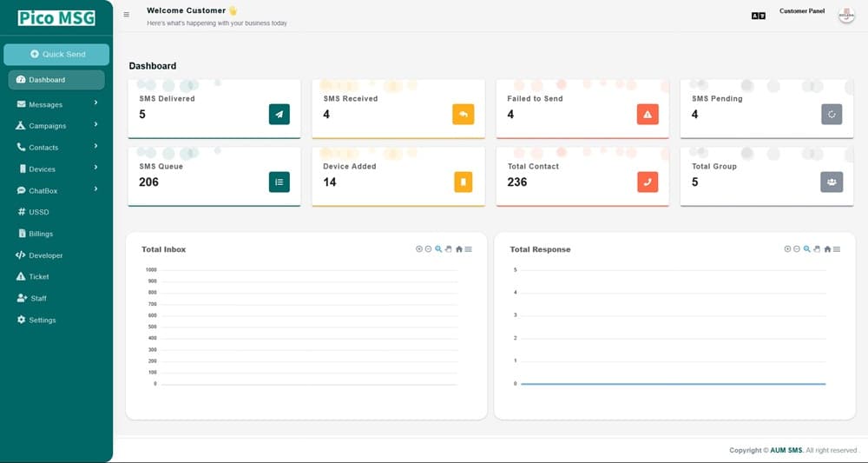The width and height of the screenshot is (868, 463).
Task: Click the SMS Pending spinner icon
Action: click(832, 114)
